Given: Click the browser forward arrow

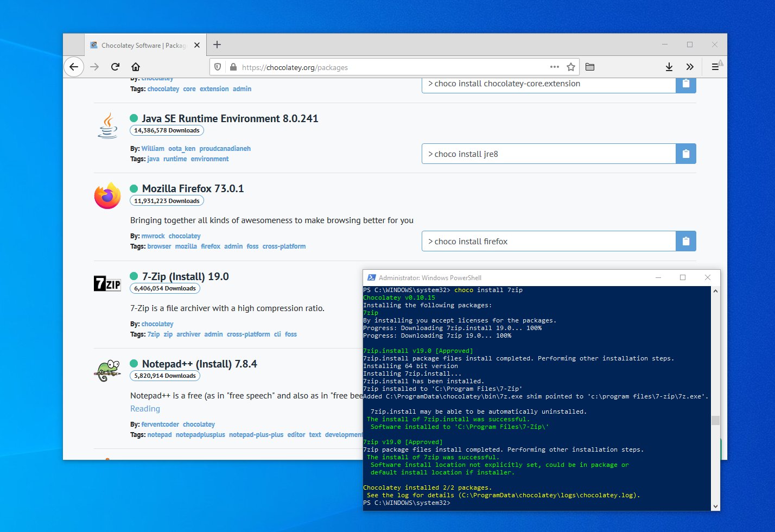Looking at the screenshot, I should 94,67.
